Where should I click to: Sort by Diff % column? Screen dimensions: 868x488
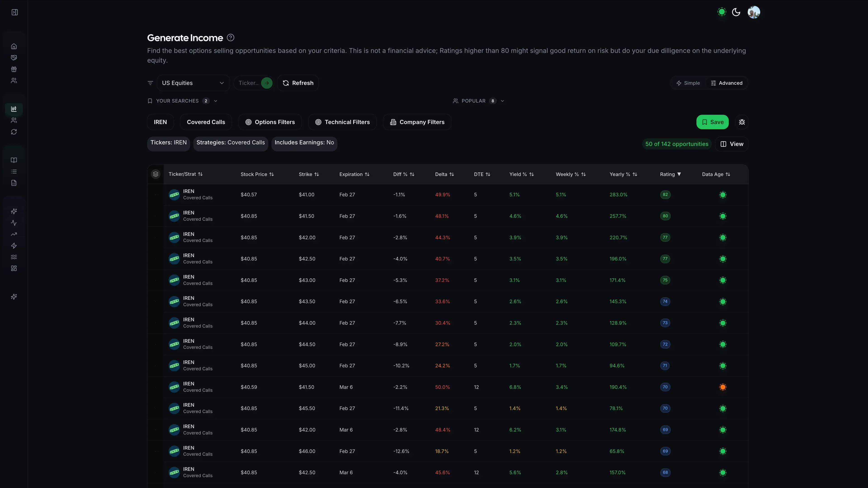(404, 174)
